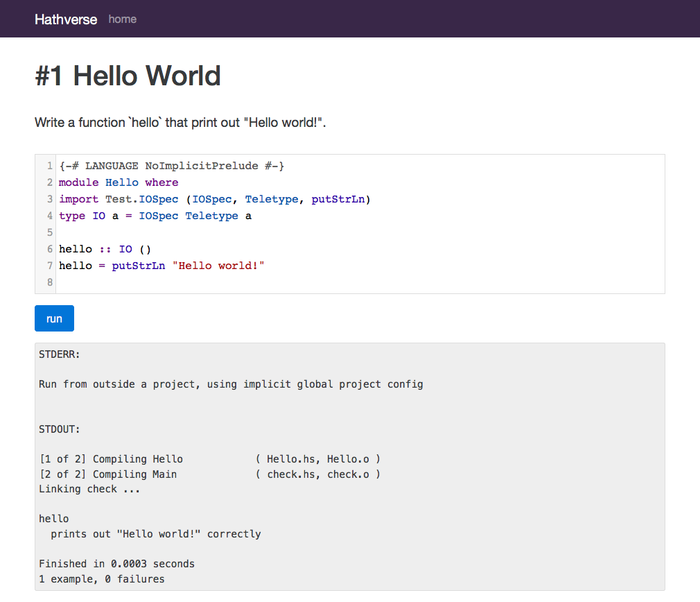Click the STDOUT: label in output

(60, 429)
